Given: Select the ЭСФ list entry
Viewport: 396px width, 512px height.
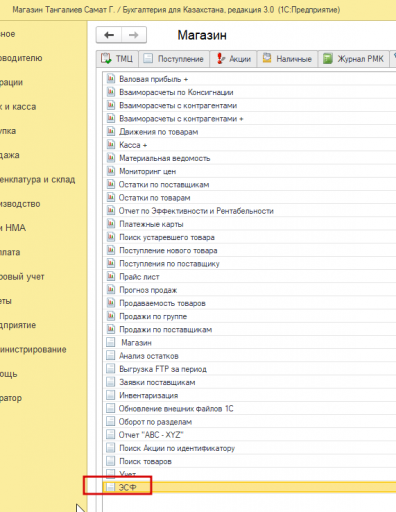Looking at the screenshot, I should tap(249, 487).
